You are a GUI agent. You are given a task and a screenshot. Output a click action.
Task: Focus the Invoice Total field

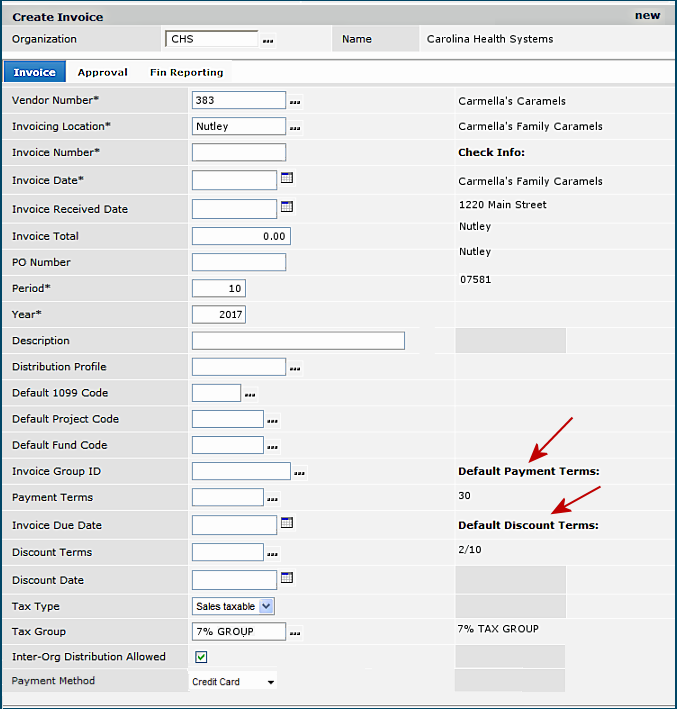(x=241, y=237)
